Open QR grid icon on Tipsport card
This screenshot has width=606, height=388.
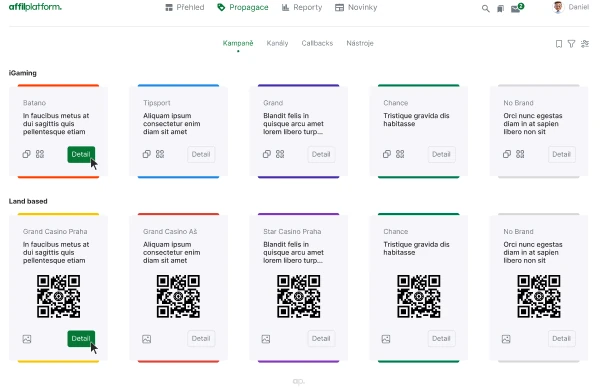(160, 154)
